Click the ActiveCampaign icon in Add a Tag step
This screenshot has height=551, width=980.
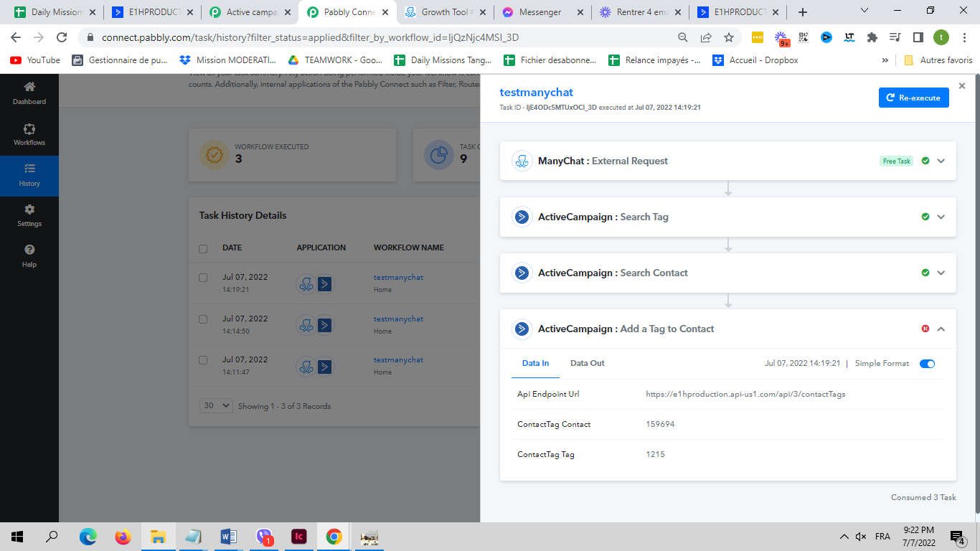click(x=522, y=329)
